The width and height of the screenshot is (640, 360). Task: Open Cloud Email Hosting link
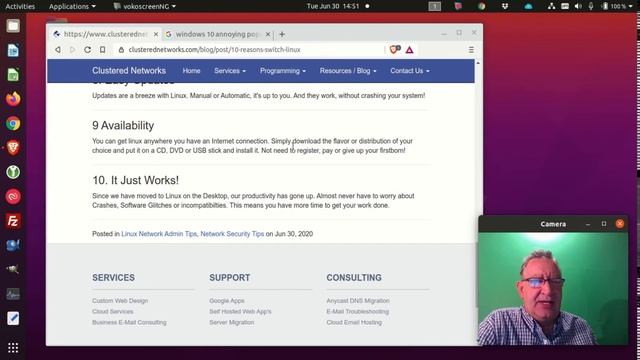pos(354,322)
